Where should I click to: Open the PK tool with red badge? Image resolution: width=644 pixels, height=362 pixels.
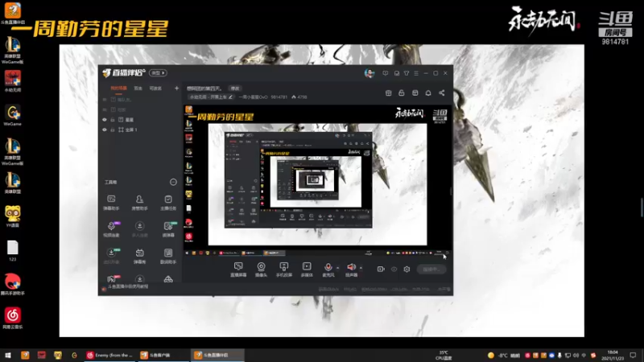pyautogui.click(x=112, y=278)
